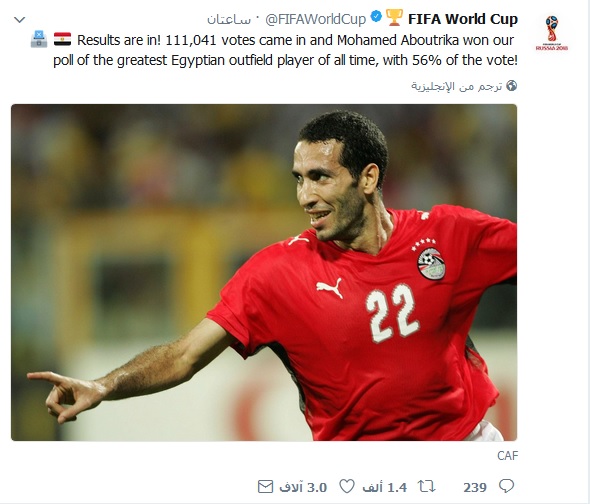Click the globe icon next to translate

tap(511, 86)
